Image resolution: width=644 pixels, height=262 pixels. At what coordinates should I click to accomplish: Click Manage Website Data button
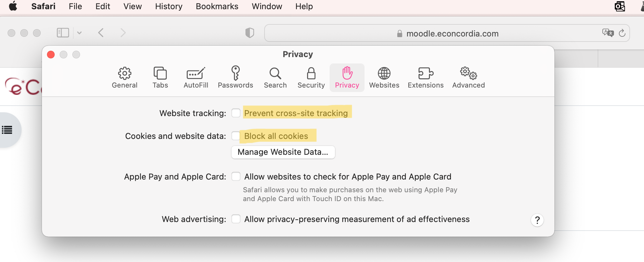click(283, 152)
